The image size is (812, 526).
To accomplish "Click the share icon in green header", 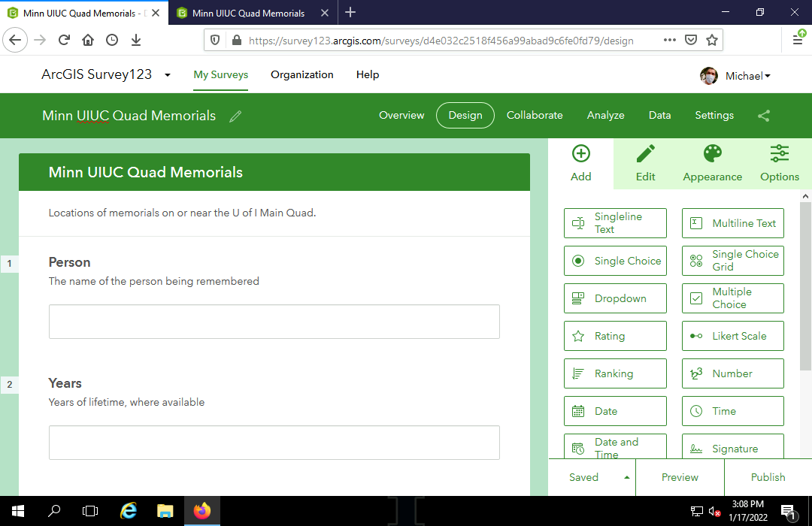I will [x=763, y=116].
